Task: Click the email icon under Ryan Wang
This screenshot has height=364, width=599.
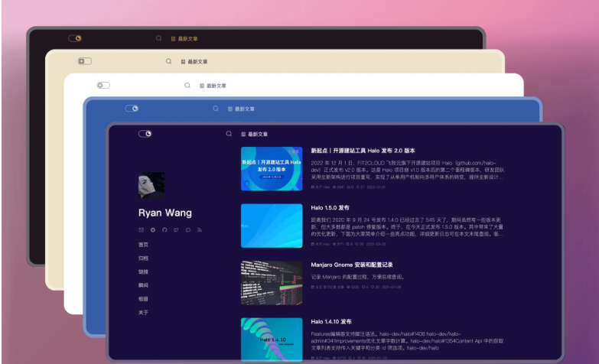Action: pyautogui.click(x=141, y=230)
